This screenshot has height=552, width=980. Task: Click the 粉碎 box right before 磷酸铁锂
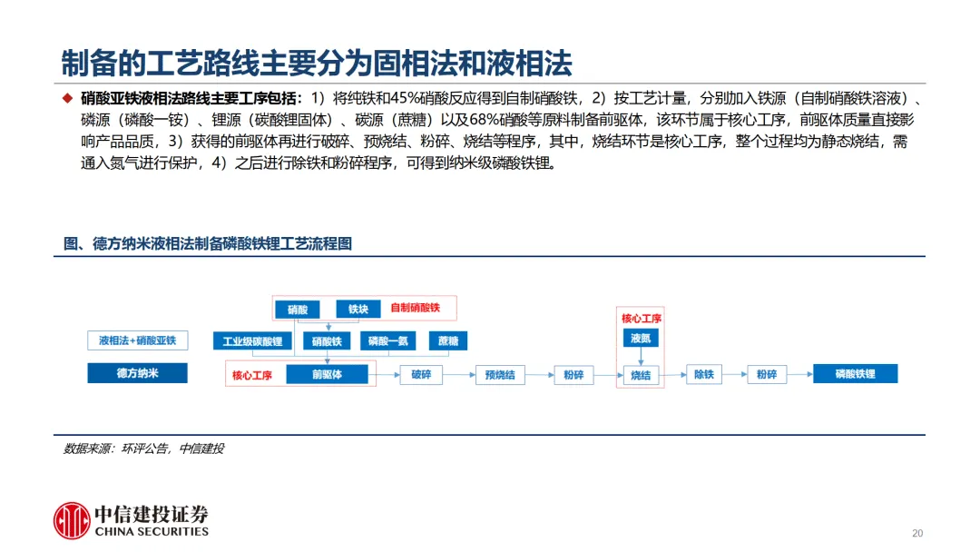[767, 374]
